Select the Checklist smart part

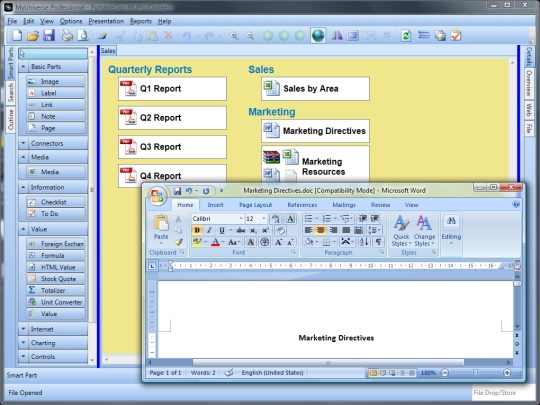[x=56, y=202]
